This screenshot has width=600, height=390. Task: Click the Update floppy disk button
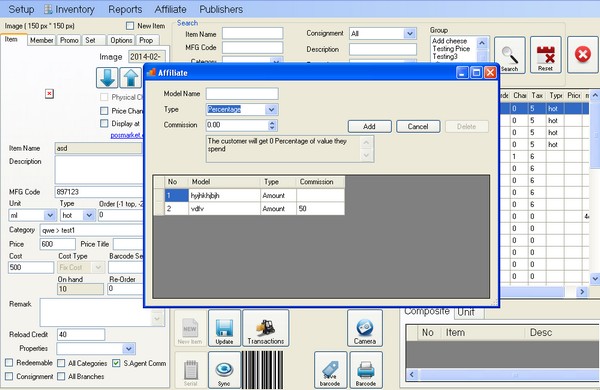(224, 328)
